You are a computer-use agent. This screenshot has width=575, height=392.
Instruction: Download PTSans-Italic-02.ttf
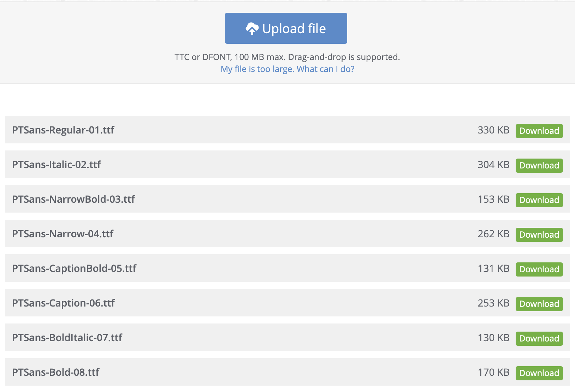[x=539, y=165]
